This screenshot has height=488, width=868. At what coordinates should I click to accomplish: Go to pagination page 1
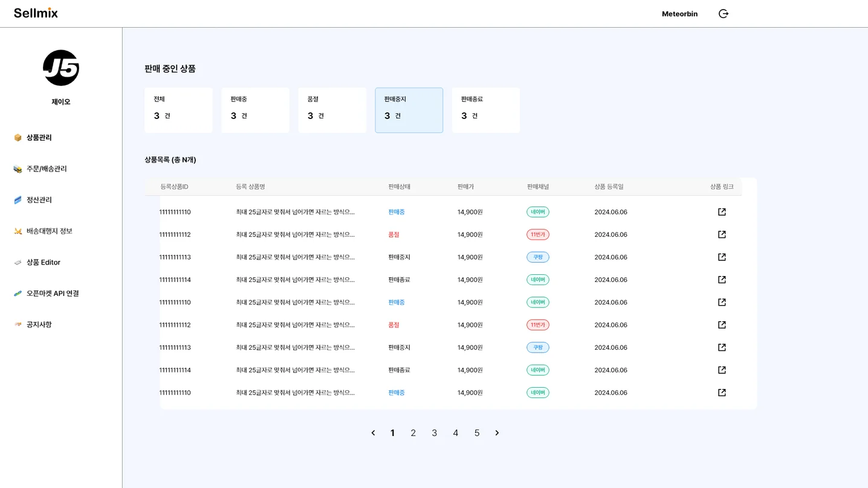click(x=392, y=433)
